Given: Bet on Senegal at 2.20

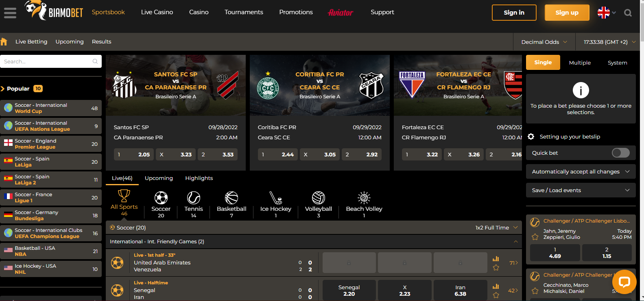Looking at the screenshot, I should click(349, 290).
